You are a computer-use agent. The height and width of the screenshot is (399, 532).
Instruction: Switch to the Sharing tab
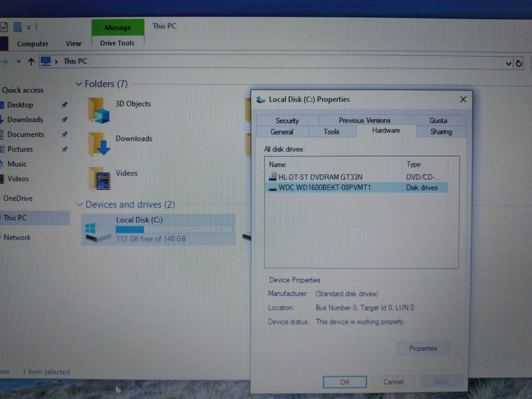pos(441,132)
